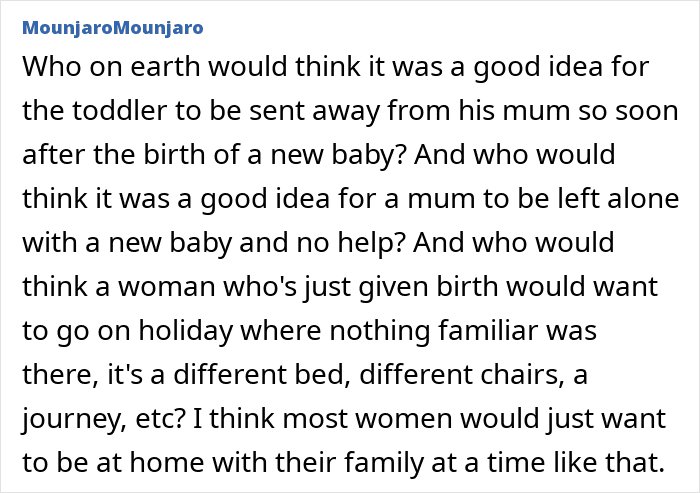The image size is (700, 493).
Task: Click the word 'toddler' in the comment
Action: [119, 110]
